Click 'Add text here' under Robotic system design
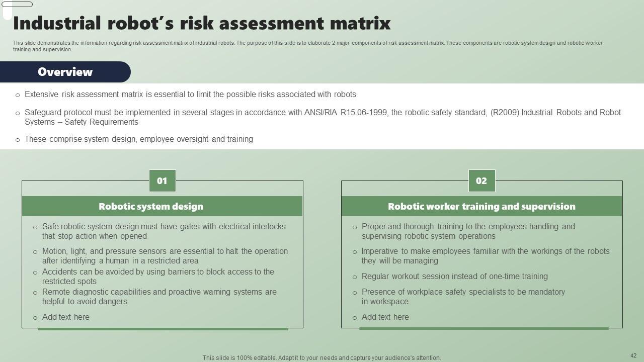Image resolution: width=644 pixels, height=362 pixels. [x=66, y=317]
